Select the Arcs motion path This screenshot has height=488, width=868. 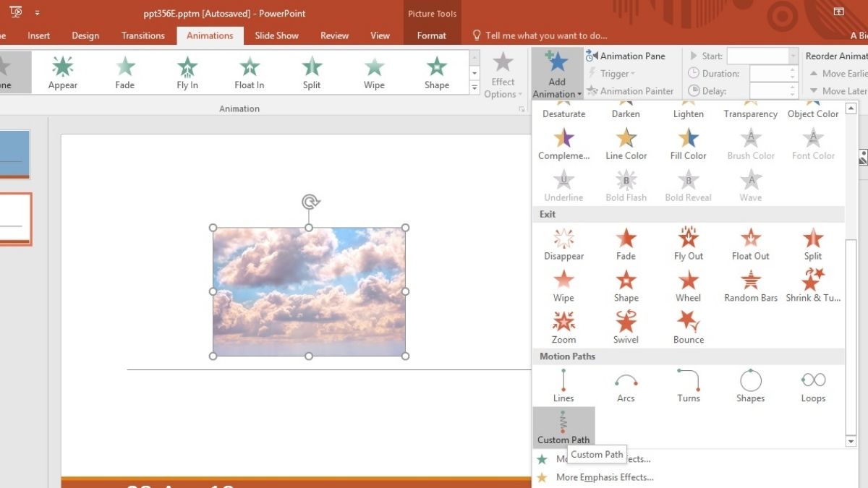pyautogui.click(x=625, y=385)
